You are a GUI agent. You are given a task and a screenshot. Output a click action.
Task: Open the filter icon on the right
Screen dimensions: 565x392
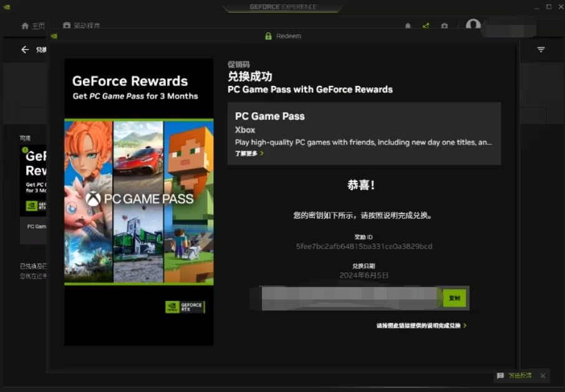pyautogui.click(x=541, y=50)
